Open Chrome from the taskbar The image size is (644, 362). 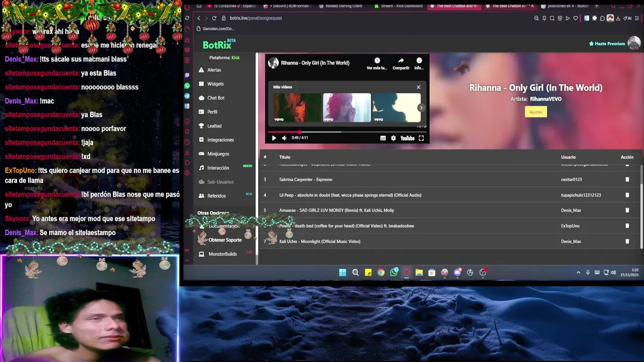[x=381, y=273]
